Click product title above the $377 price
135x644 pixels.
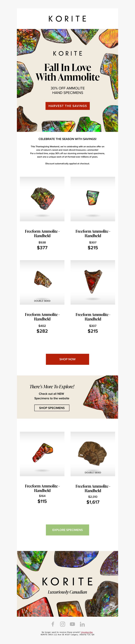coord(42,234)
